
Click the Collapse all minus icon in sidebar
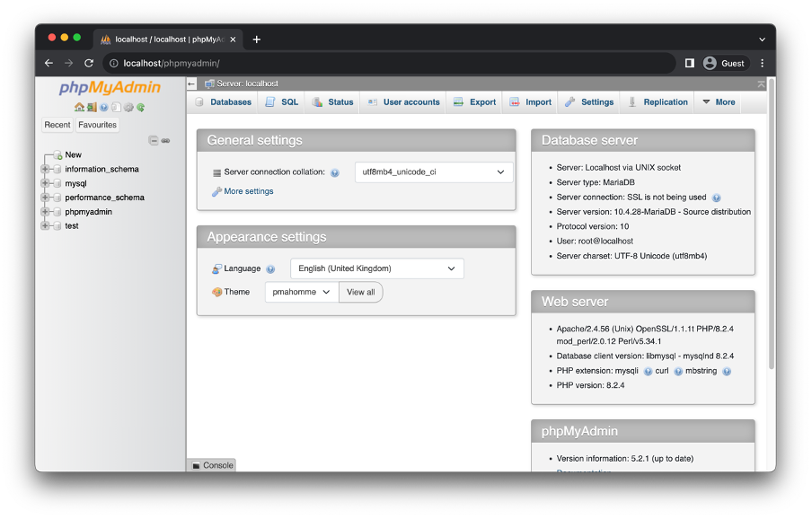coord(154,140)
